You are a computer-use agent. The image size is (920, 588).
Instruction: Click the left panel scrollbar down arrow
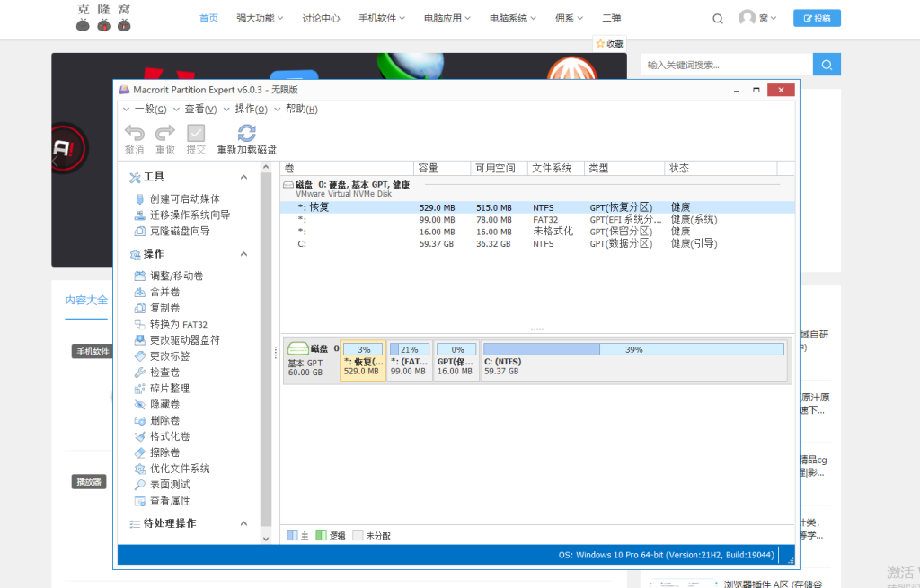(266, 538)
